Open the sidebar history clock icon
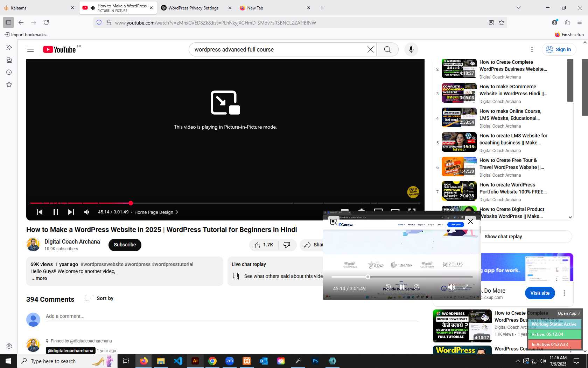 tap(9, 72)
